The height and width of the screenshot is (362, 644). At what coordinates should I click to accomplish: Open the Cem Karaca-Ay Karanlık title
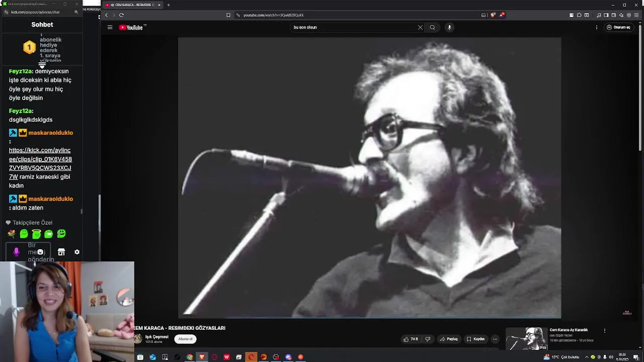(569, 330)
